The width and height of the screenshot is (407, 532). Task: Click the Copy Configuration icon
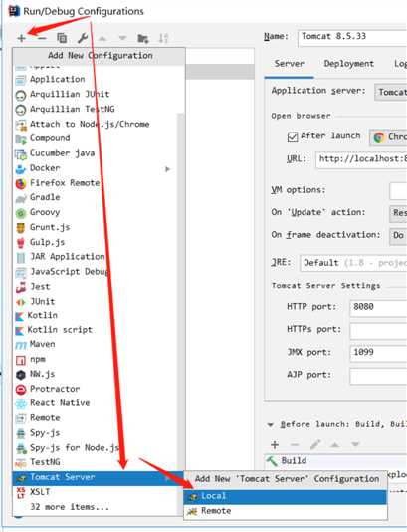point(62,38)
